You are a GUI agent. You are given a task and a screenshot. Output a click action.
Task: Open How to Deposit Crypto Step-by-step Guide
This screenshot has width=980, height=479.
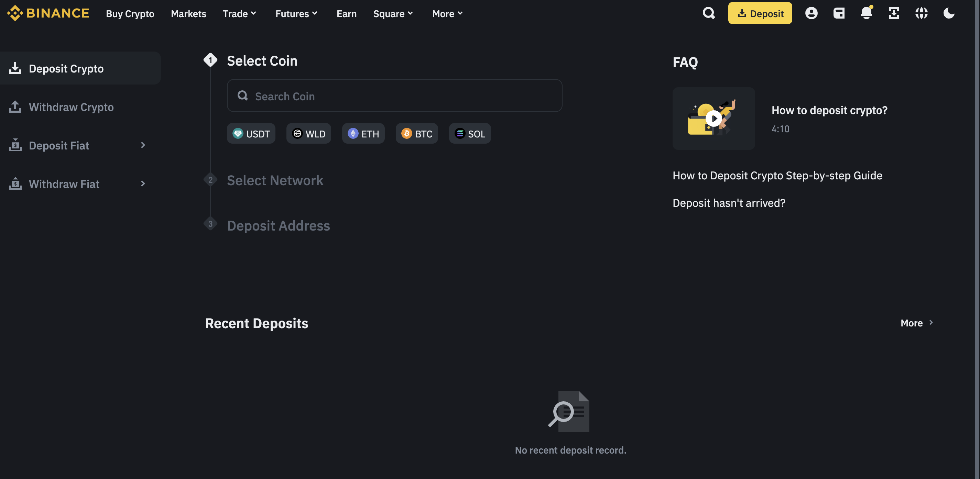777,176
